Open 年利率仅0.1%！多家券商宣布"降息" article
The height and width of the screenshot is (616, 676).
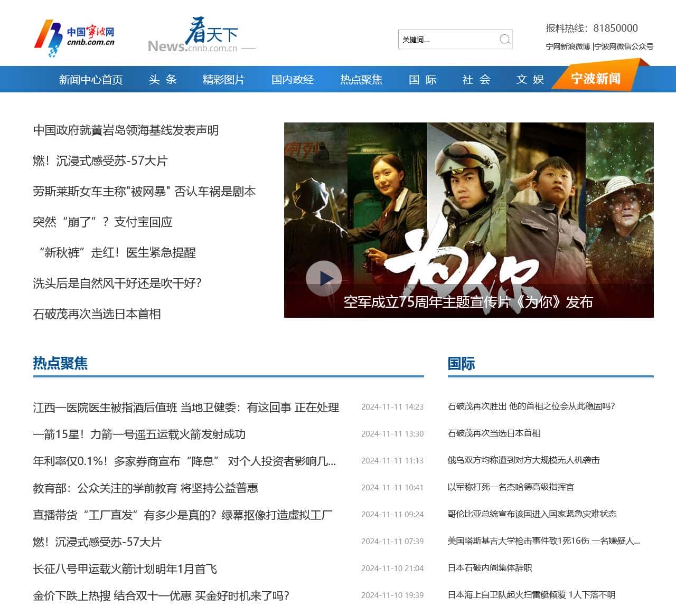(x=184, y=461)
